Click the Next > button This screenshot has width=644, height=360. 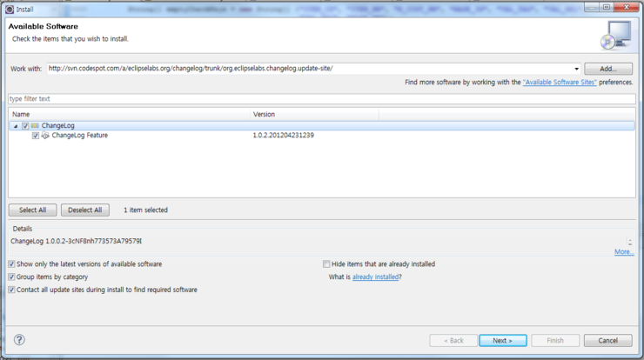(x=503, y=340)
